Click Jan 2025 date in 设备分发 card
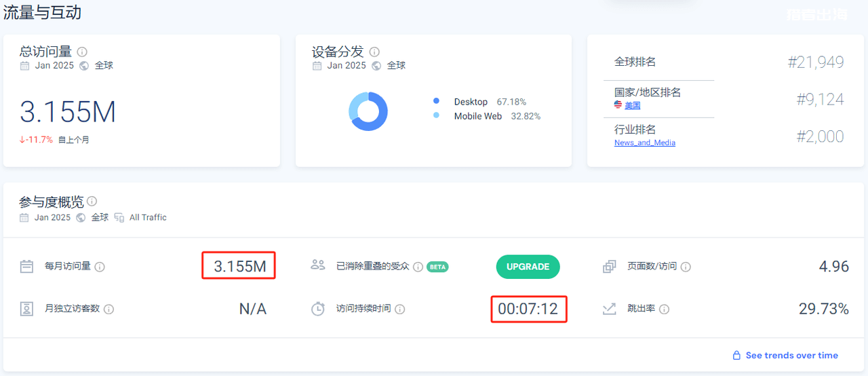Viewport: 868px width, 376px height. (347, 66)
